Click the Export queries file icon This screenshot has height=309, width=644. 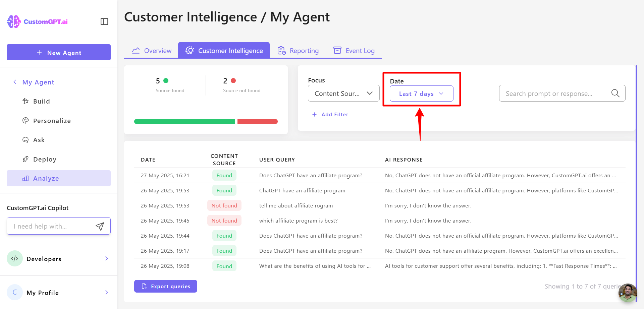tap(144, 286)
